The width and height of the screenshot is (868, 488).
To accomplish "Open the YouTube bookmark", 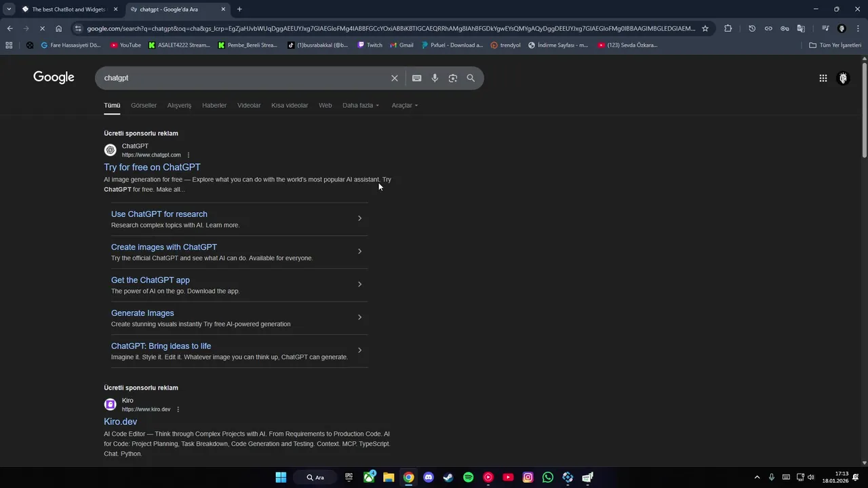I will pos(125,45).
